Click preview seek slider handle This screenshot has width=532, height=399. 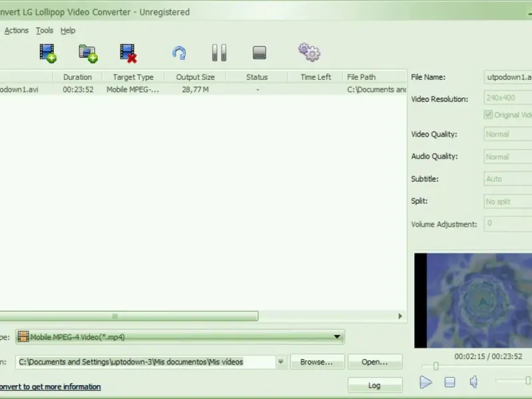pos(436,366)
